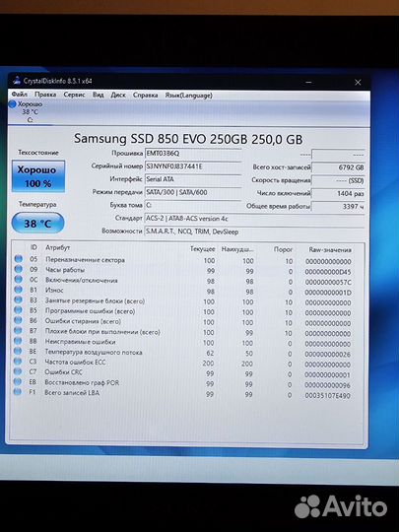Click the 38 °C temperature button
This screenshot has width=399, height=532.
coord(37,224)
